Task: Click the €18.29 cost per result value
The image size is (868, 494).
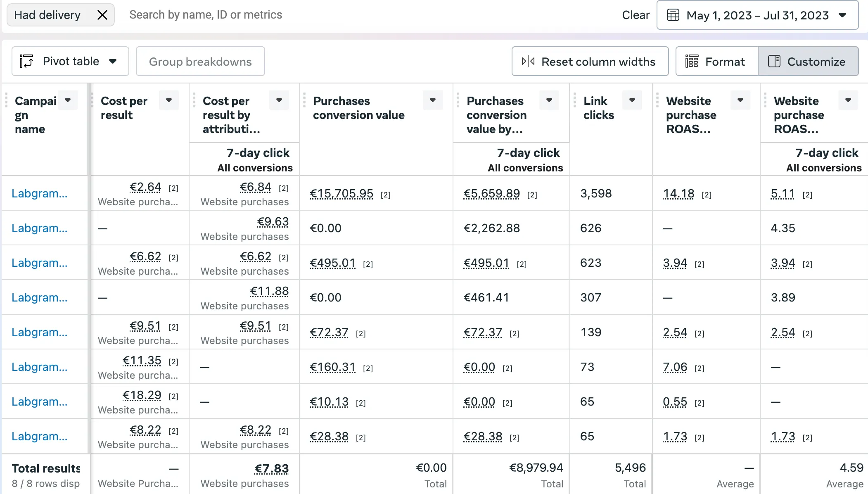Action: click(x=142, y=395)
